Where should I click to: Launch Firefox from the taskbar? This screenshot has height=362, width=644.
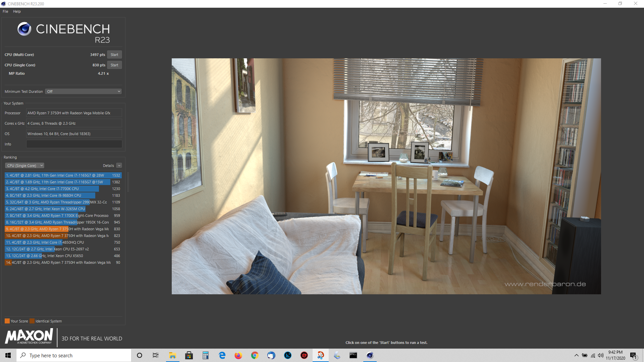coord(238,355)
